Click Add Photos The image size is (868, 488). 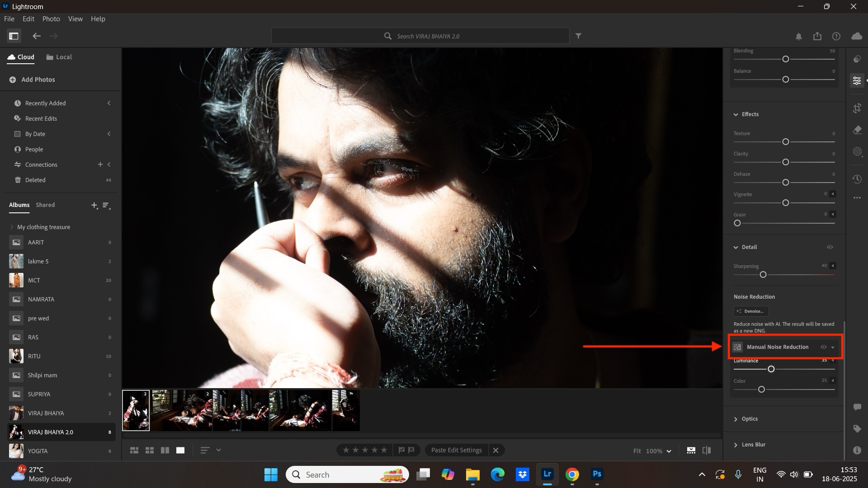tap(32, 80)
